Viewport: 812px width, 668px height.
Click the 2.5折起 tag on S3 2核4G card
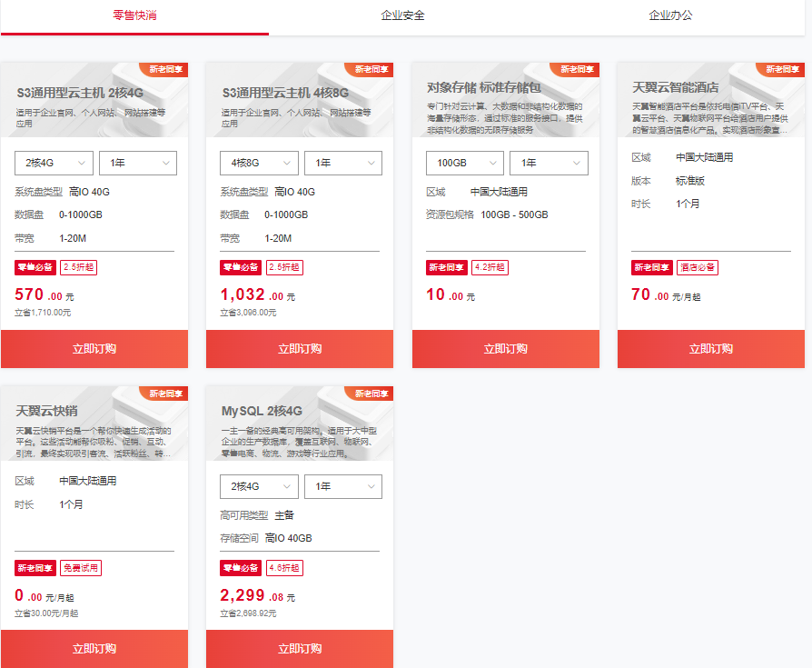79,267
